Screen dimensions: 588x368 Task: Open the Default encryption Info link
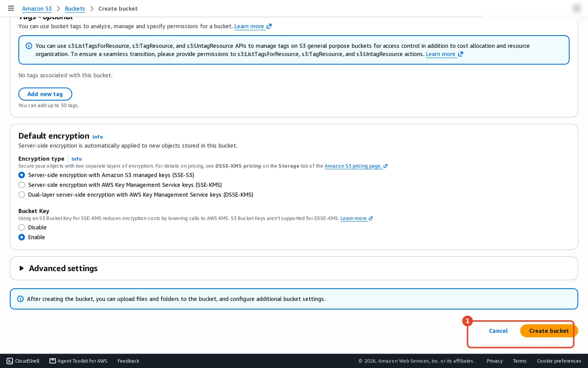click(x=98, y=137)
